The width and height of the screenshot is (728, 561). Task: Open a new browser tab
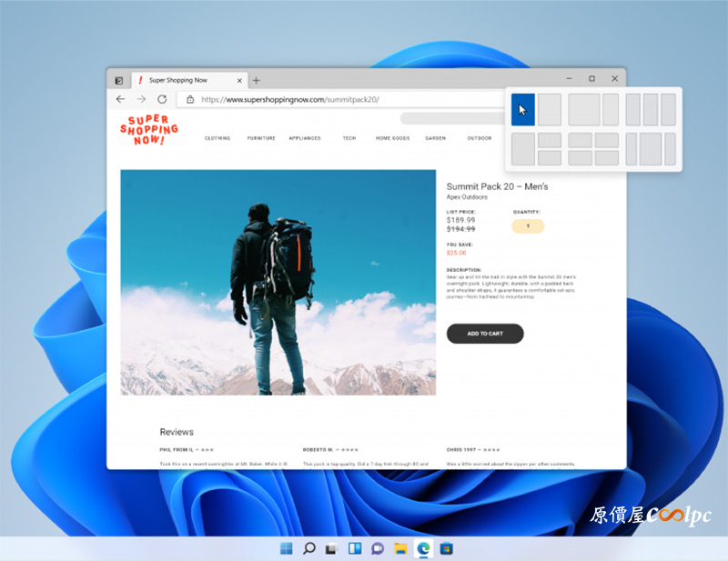click(256, 80)
